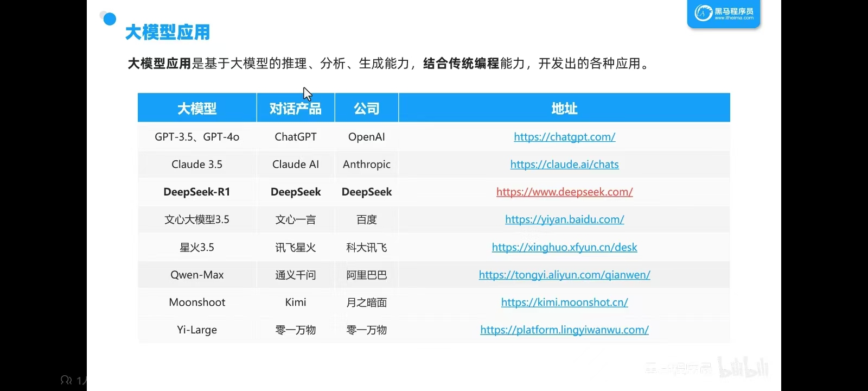Click the '文心一言' product cell
Image resolution: width=868 pixels, height=391 pixels.
tap(296, 219)
